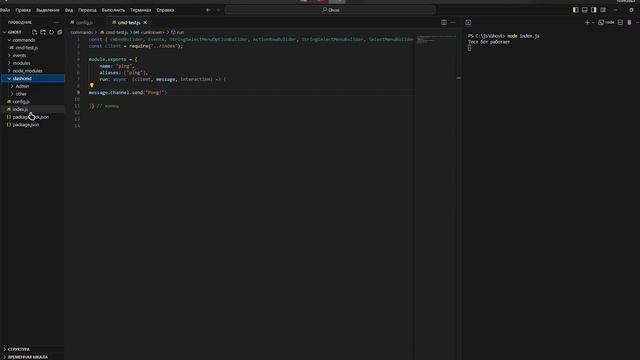Click the terminal prompt line

pos(503,36)
